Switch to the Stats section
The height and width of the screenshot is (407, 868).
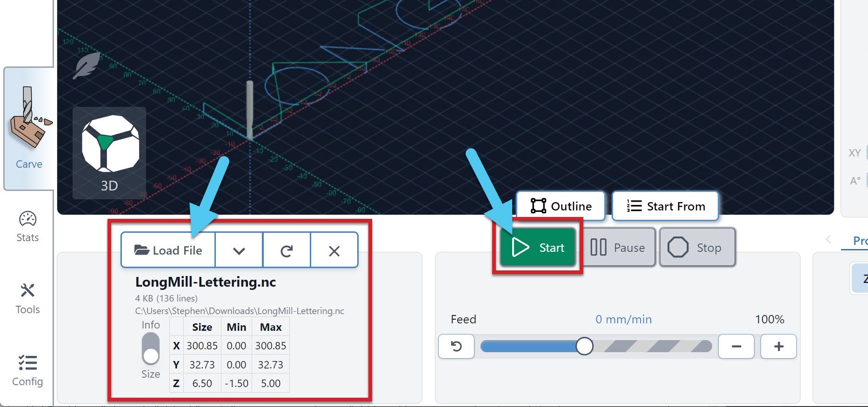click(x=28, y=227)
